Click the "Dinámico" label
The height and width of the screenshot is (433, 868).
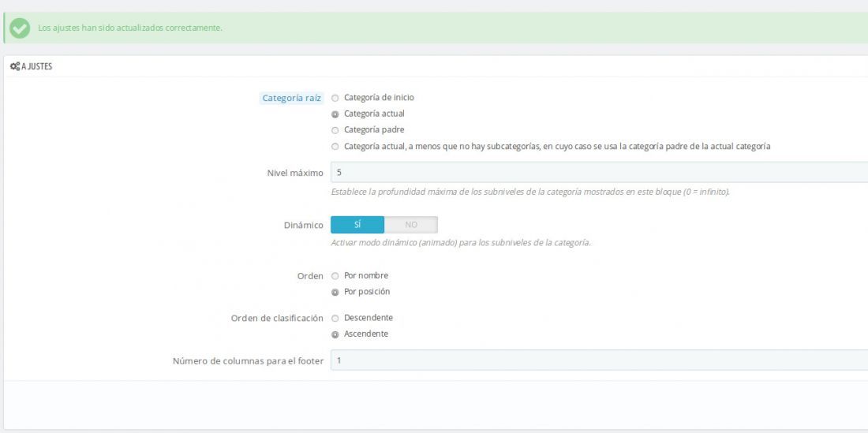click(302, 226)
